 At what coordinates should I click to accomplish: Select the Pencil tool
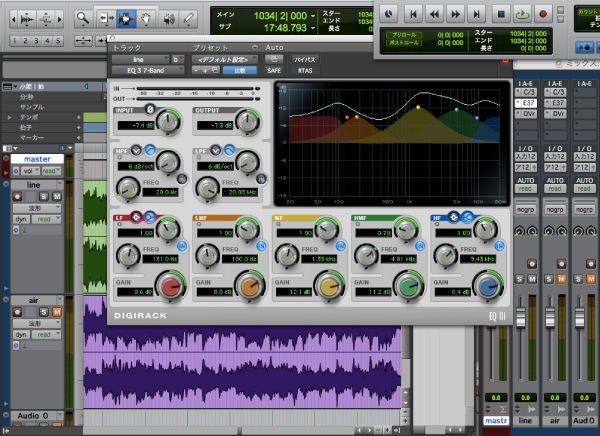point(189,18)
